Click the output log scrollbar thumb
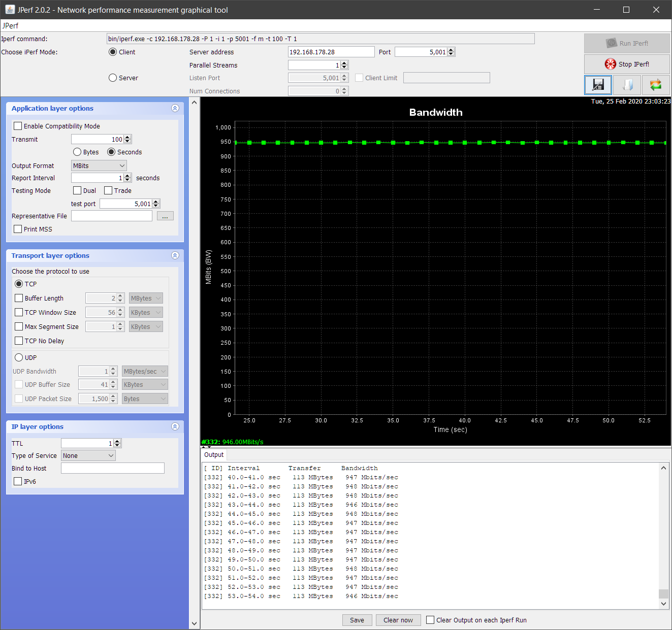The image size is (672, 630). tap(663, 594)
